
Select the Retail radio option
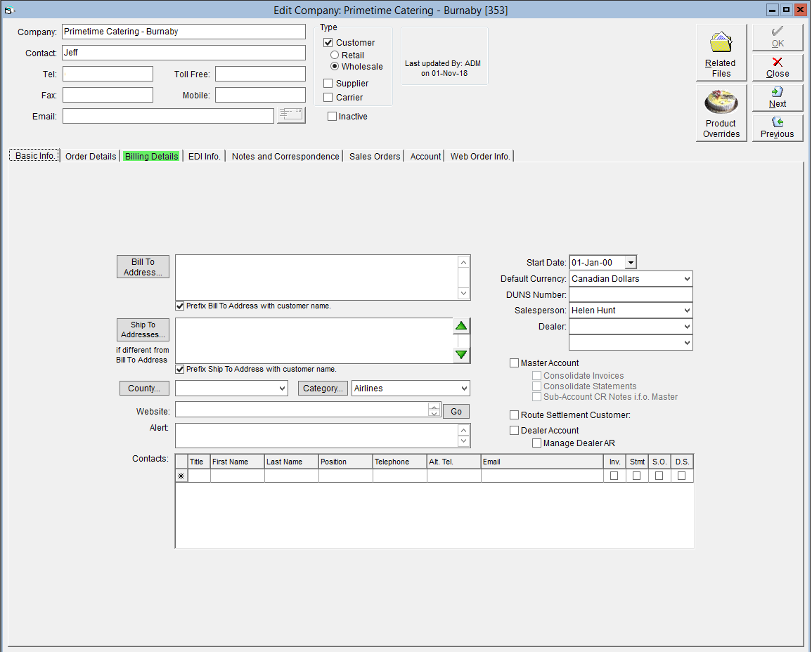point(335,55)
